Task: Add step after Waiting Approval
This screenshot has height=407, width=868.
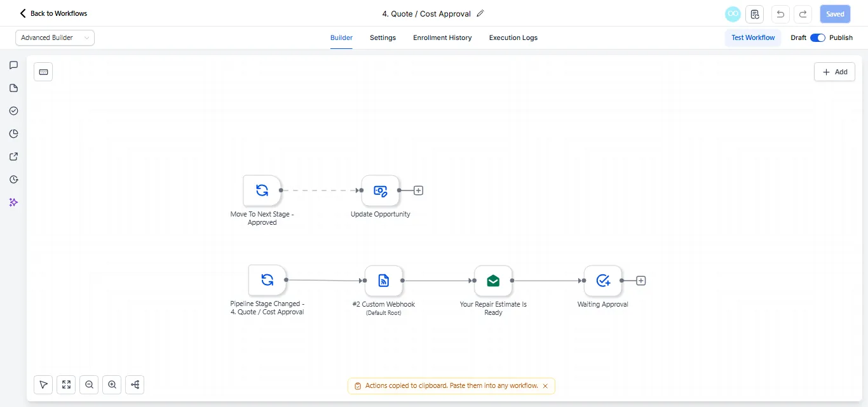Action: click(641, 281)
